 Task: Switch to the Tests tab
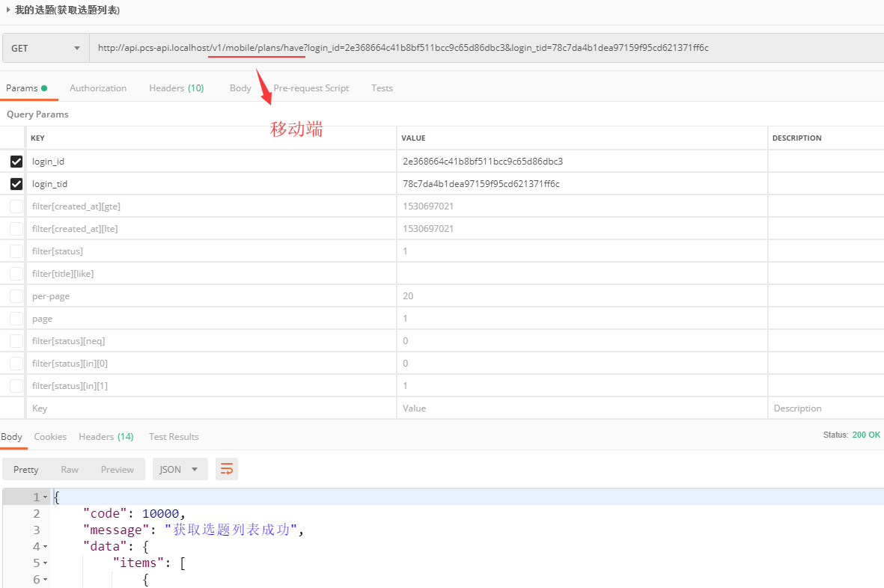[382, 88]
